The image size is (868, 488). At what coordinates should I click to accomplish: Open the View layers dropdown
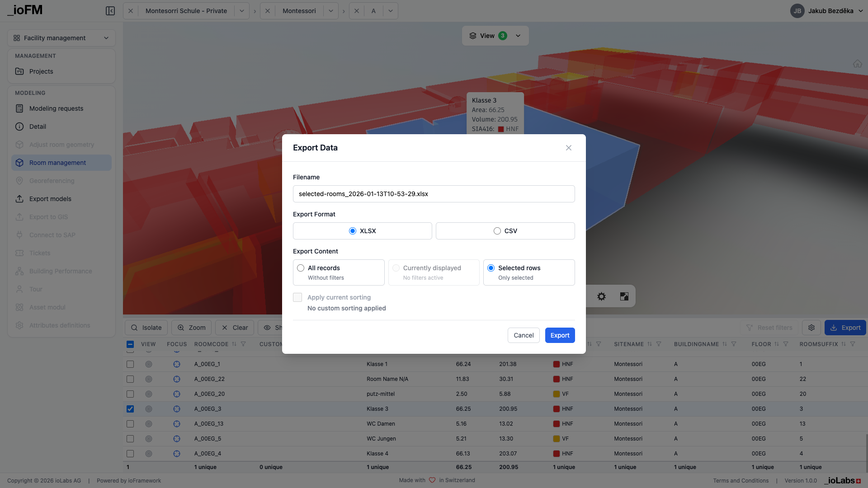pyautogui.click(x=495, y=36)
